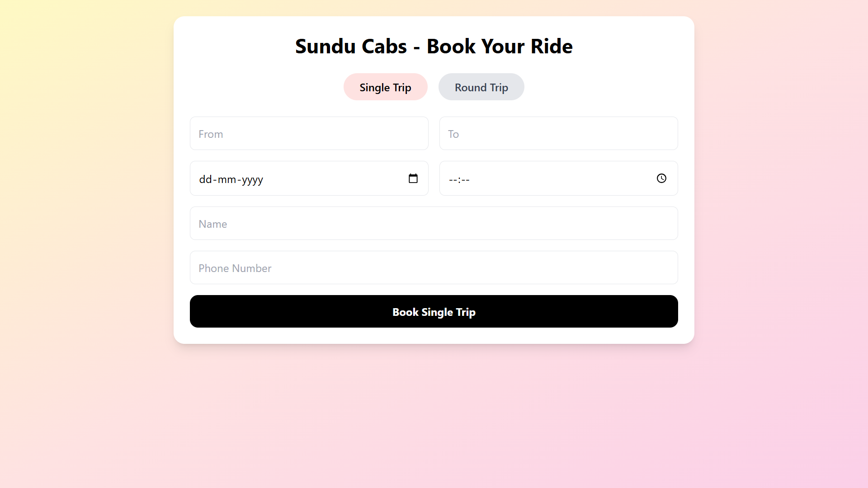Switch to the Round Trip tab
868x488 pixels.
click(481, 87)
